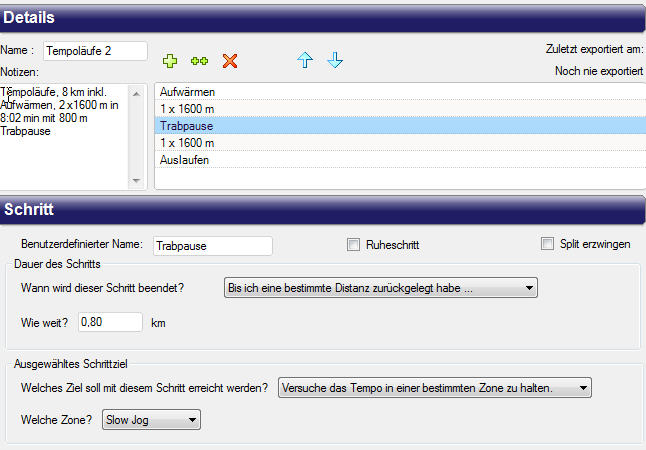
Task: Click the Wie weit distance input field
Action: click(110, 322)
